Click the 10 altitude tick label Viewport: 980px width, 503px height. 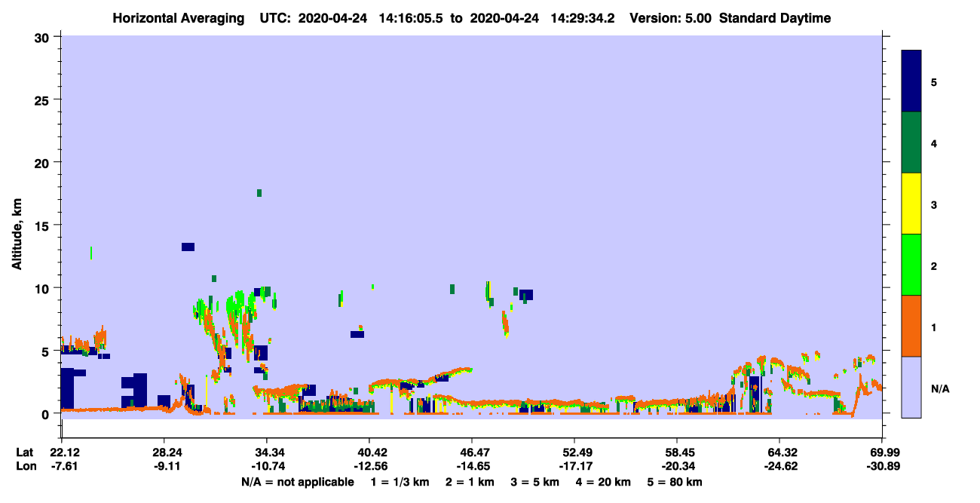click(44, 288)
